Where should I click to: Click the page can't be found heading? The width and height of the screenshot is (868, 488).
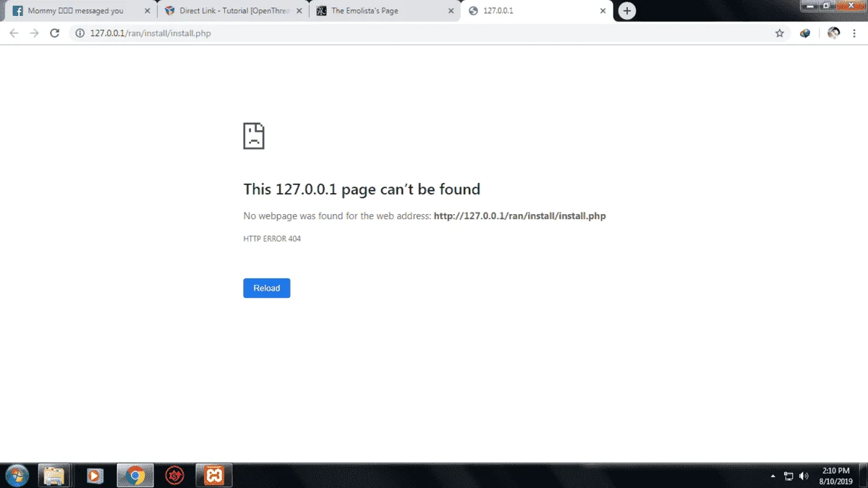362,189
